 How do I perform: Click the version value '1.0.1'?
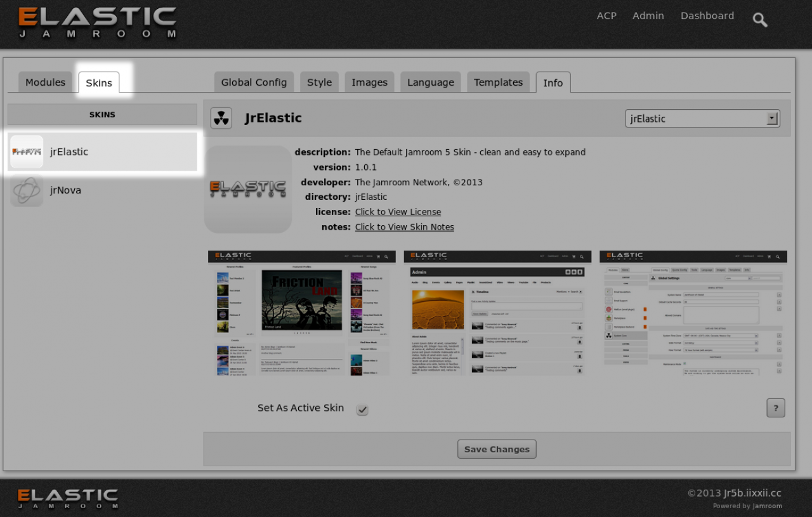[366, 167]
